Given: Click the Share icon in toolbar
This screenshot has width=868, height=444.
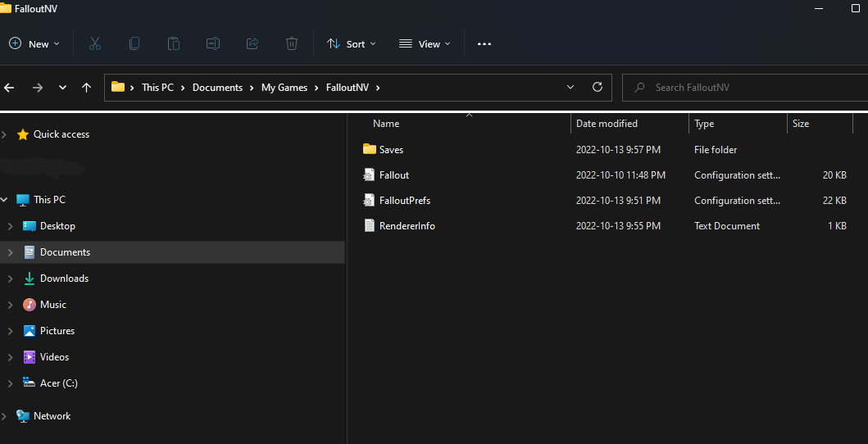Looking at the screenshot, I should [x=252, y=43].
